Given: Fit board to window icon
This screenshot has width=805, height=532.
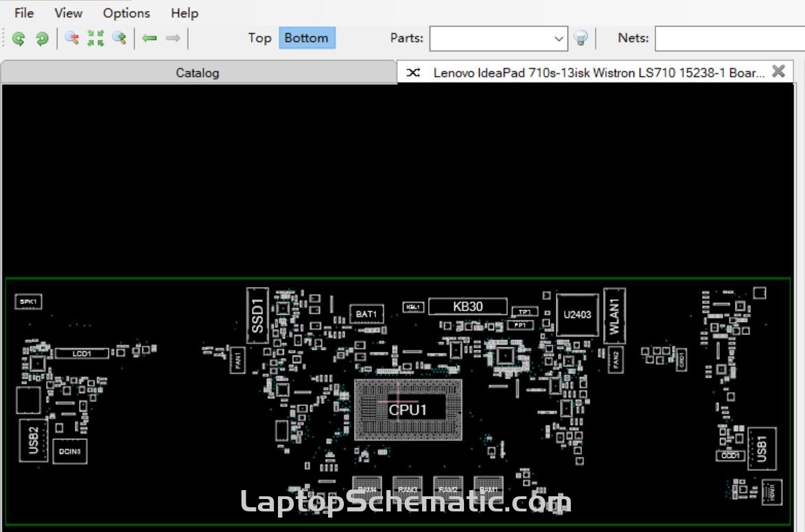Looking at the screenshot, I should click(95, 38).
